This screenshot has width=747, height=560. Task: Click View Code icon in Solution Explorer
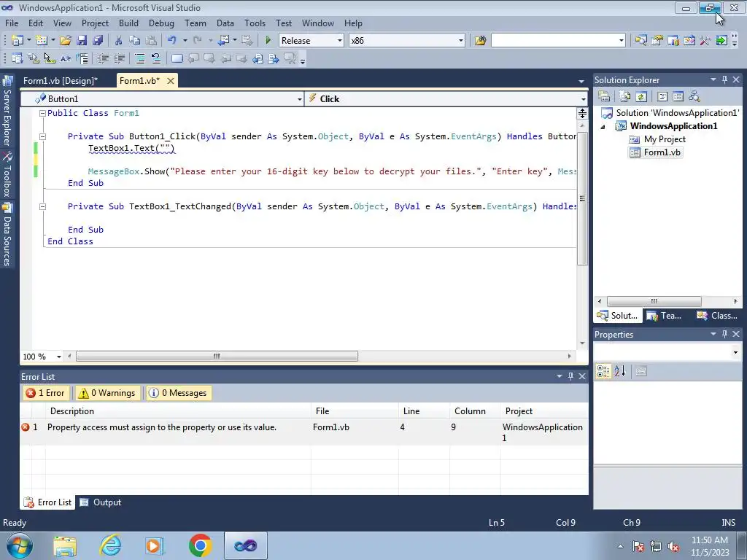pyautogui.click(x=662, y=97)
